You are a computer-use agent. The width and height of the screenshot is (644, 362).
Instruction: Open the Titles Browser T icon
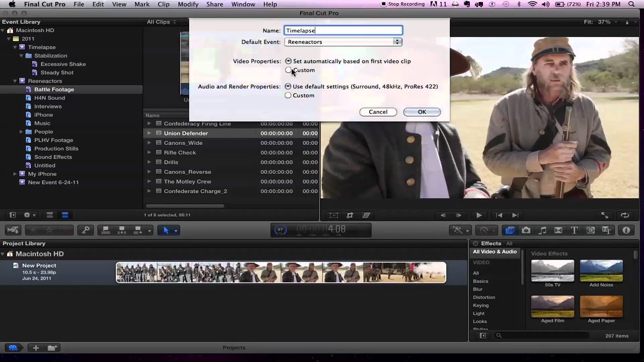574,230
